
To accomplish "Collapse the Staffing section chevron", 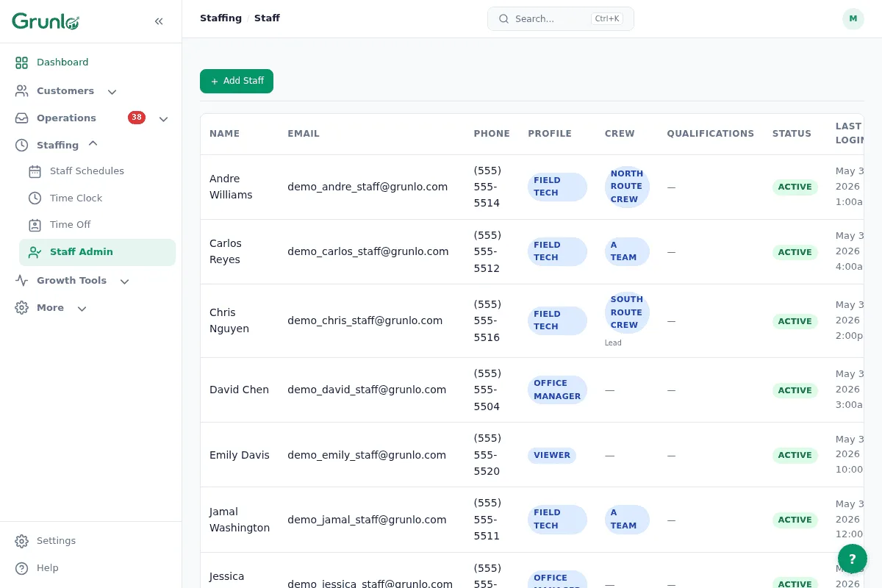I will (93, 143).
